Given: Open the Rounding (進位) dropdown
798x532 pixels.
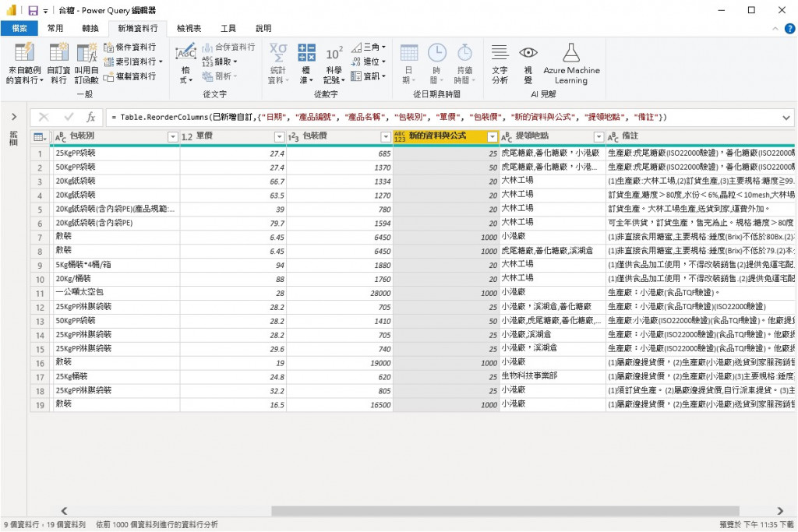Looking at the screenshot, I should [x=369, y=62].
